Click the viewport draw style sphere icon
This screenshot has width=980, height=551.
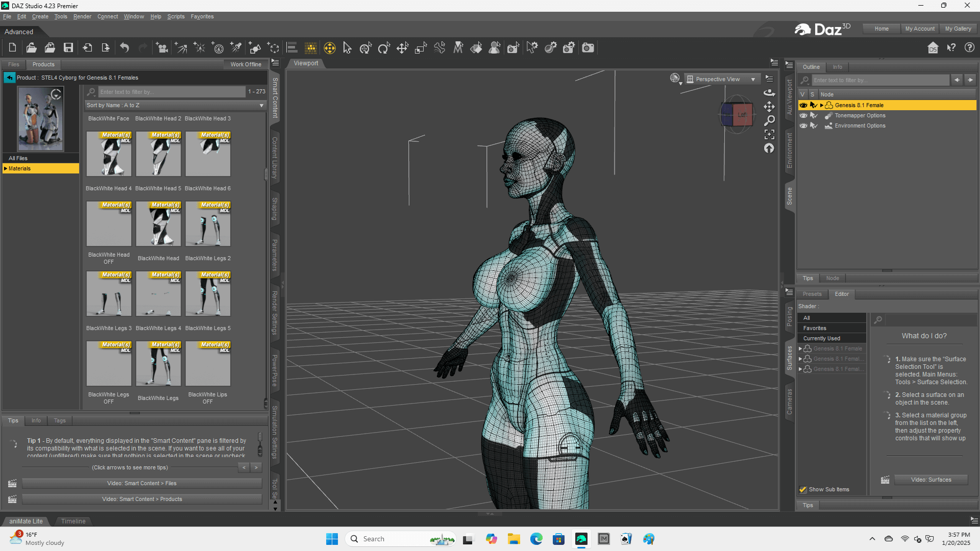pos(675,79)
